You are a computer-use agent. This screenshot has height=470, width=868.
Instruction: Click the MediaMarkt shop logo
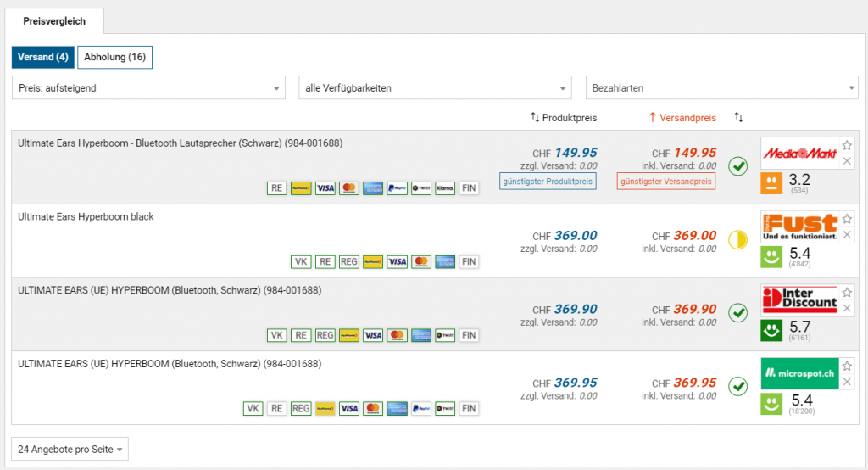799,154
